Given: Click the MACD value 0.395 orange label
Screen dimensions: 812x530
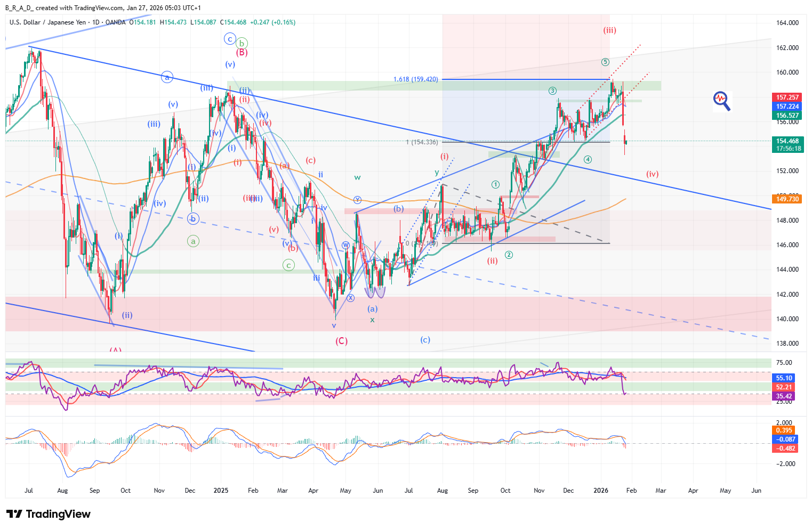Looking at the screenshot, I should click(783, 430).
